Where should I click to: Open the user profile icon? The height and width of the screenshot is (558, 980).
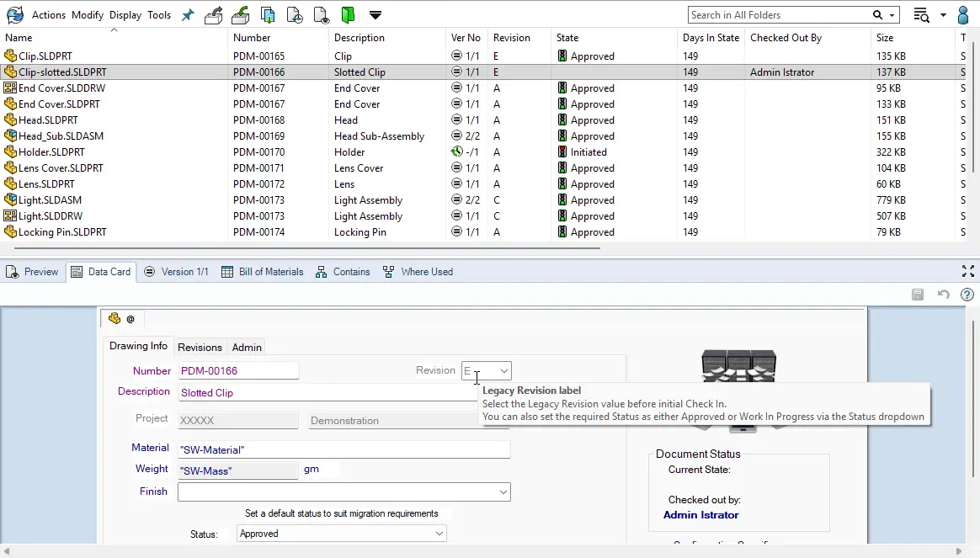(x=964, y=14)
